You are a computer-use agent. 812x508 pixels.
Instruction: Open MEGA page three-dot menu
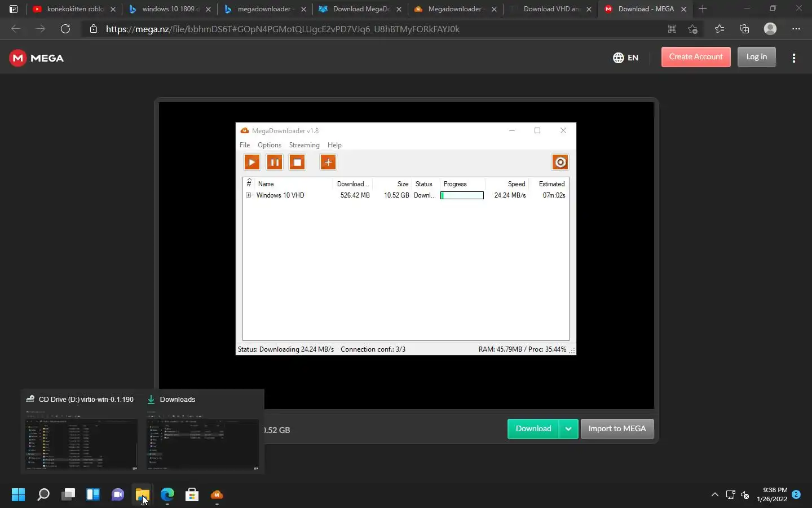pos(794,58)
